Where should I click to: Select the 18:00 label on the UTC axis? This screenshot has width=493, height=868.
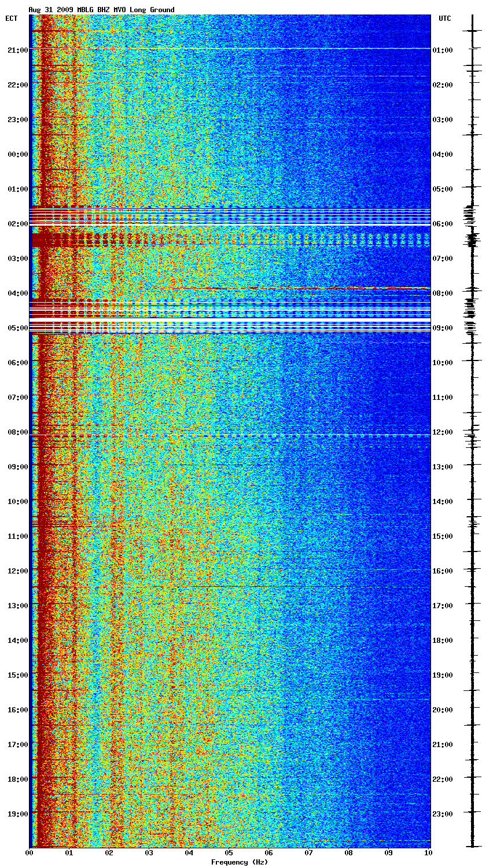point(442,641)
